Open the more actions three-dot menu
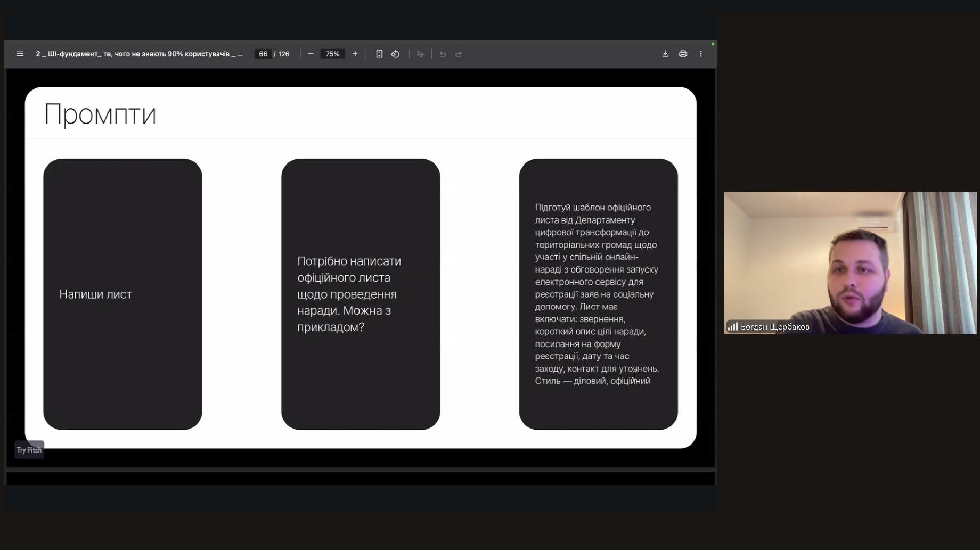The image size is (980, 551). click(x=701, y=54)
